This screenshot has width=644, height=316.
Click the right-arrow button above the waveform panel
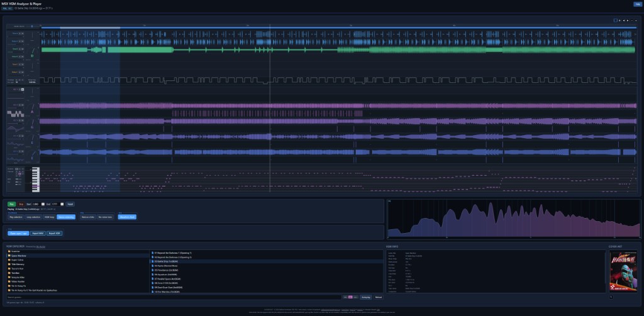pos(628,21)
